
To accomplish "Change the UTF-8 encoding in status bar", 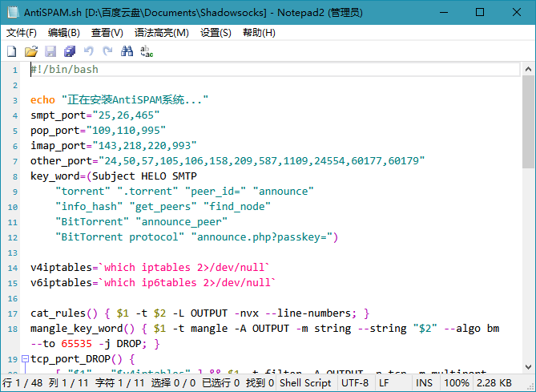I will [355, 383].
